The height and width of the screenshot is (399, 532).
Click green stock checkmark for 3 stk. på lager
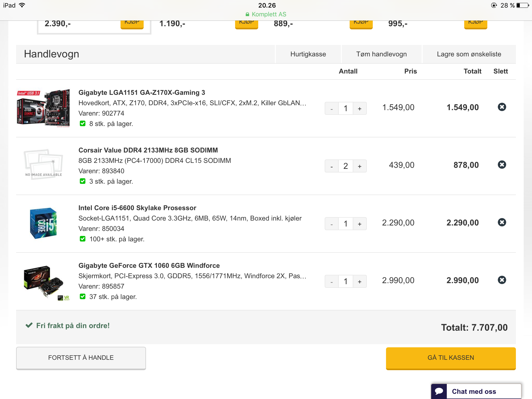(83, 181)
